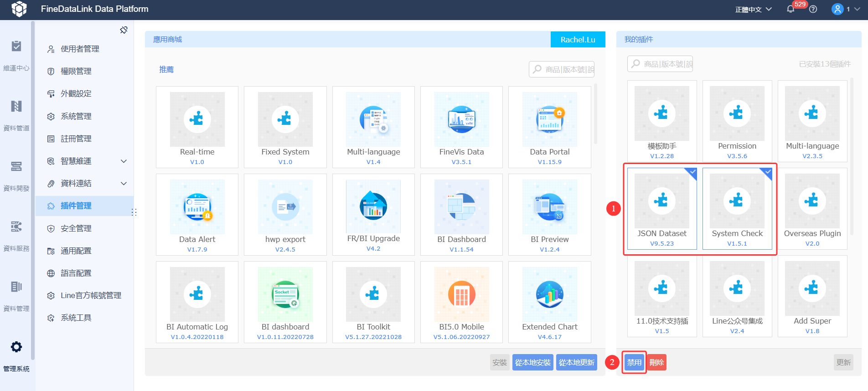
Task: Open the 正體中文 language dropdown
Action: [x=753, y=9]
